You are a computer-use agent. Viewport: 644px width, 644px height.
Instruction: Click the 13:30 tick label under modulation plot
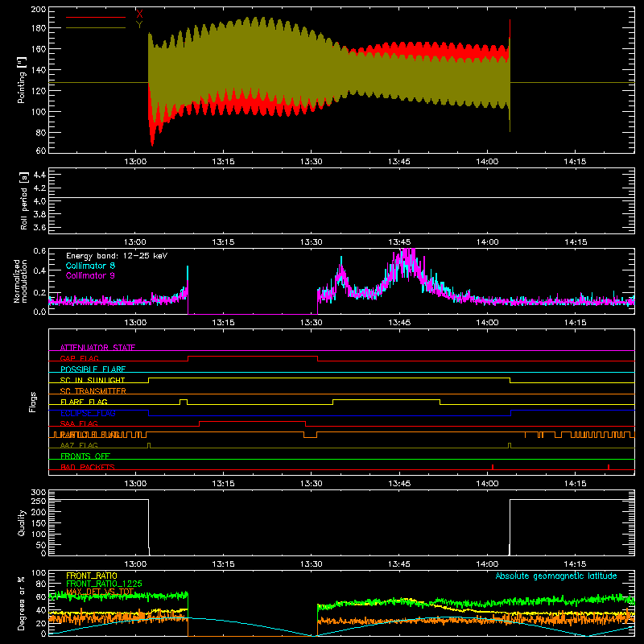(312, 323)
